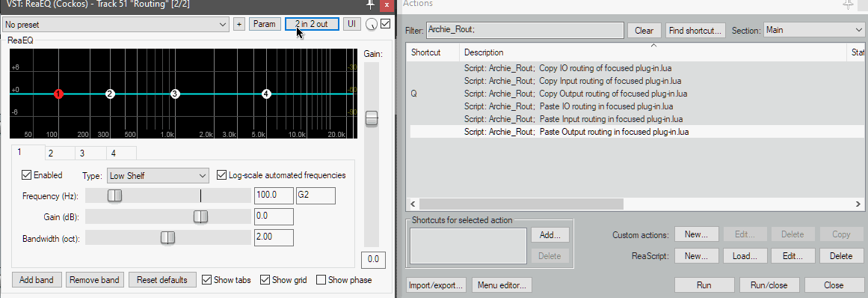The height and width of the screenshot is (298, 868).
Task: Click the Find shortcut... button
Action: 695,31
